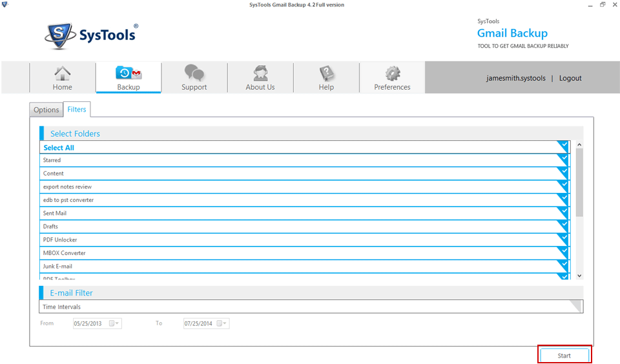Go to the Support menu label
This screenshot has width=620, height=364.
click(194, 87)
